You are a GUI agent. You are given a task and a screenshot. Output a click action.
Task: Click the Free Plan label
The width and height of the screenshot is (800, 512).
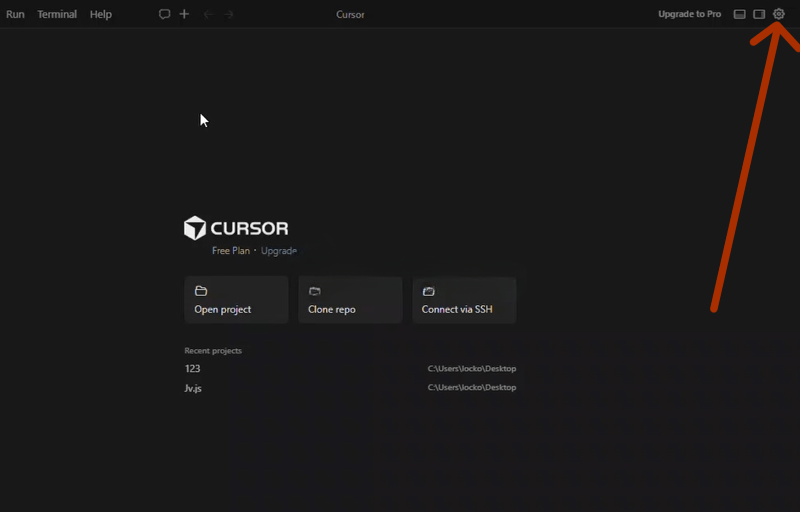(x=231, y=250)
